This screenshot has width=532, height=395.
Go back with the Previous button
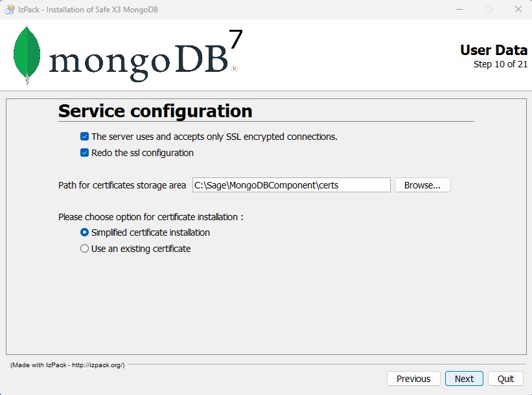(x=413, y=379)
